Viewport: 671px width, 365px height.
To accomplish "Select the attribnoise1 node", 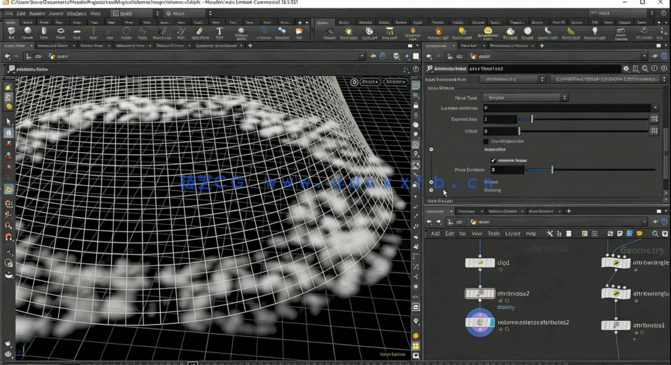I will point(615,326).
